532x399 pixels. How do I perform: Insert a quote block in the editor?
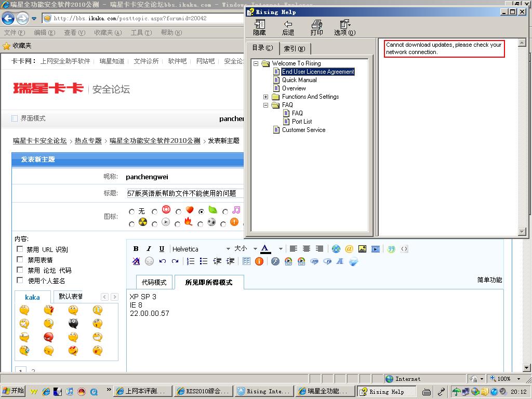point(391,249)
